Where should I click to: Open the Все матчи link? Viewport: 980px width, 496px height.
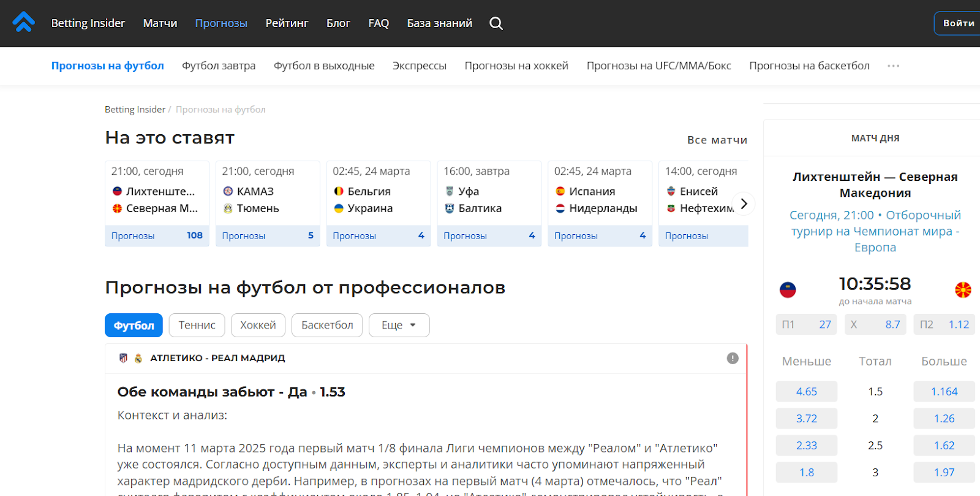[x=717, y=140]
